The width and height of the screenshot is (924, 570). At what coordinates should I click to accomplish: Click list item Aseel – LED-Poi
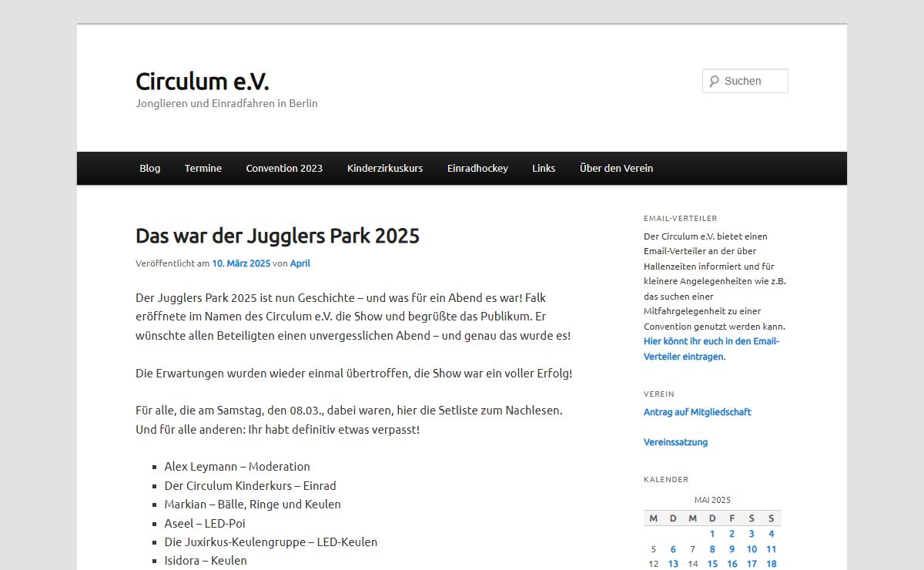[205, 524]
